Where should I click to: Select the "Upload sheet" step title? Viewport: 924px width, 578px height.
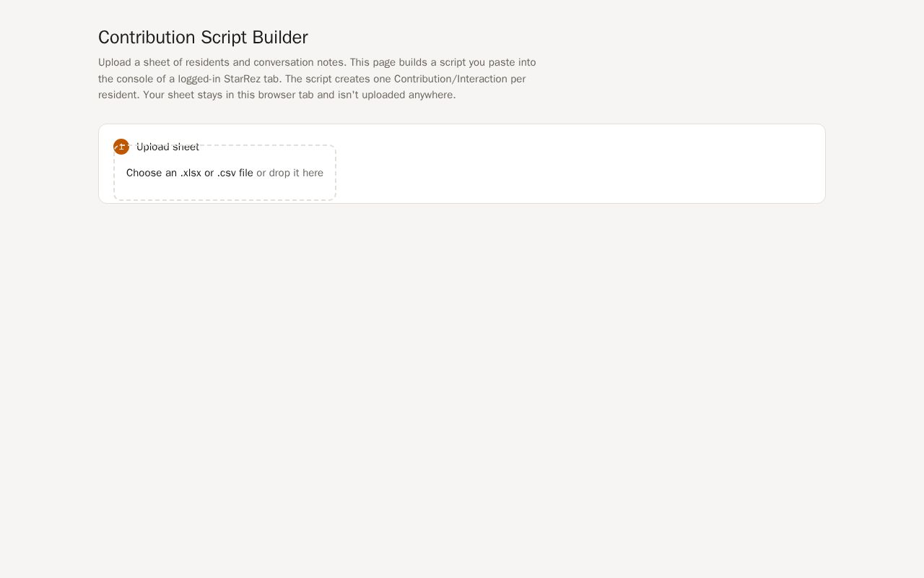click(167, 147)
